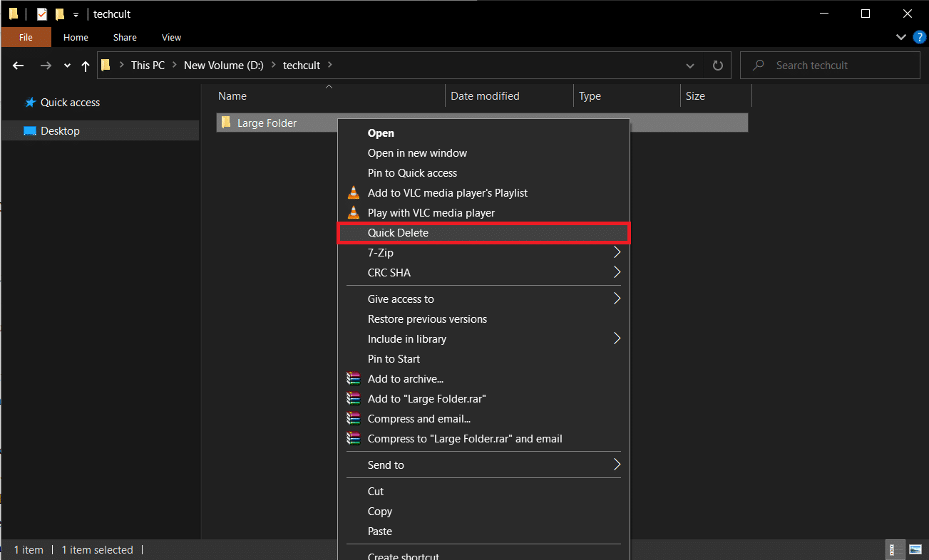Switch to the View ribbon tab
The height and width of the screenshot is (560, 929).
[x=171, y=37]
